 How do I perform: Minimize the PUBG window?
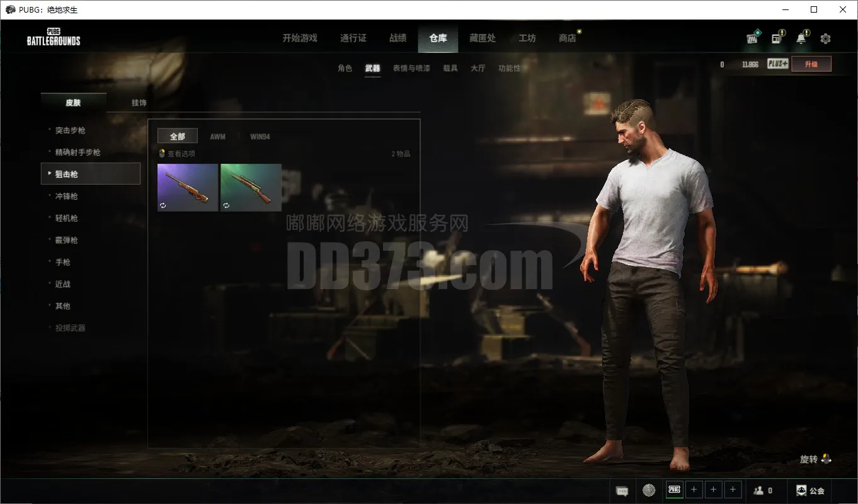(786, 9)
